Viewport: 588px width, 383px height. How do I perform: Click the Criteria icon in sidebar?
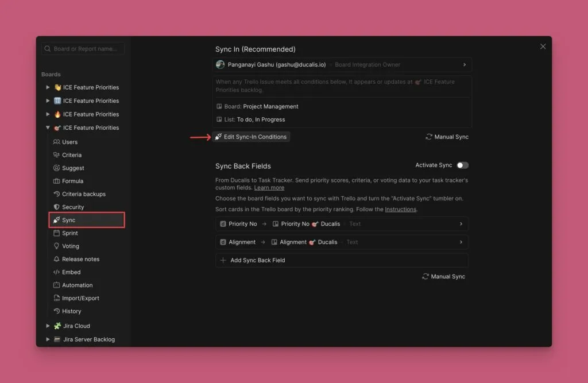point(56,155)
